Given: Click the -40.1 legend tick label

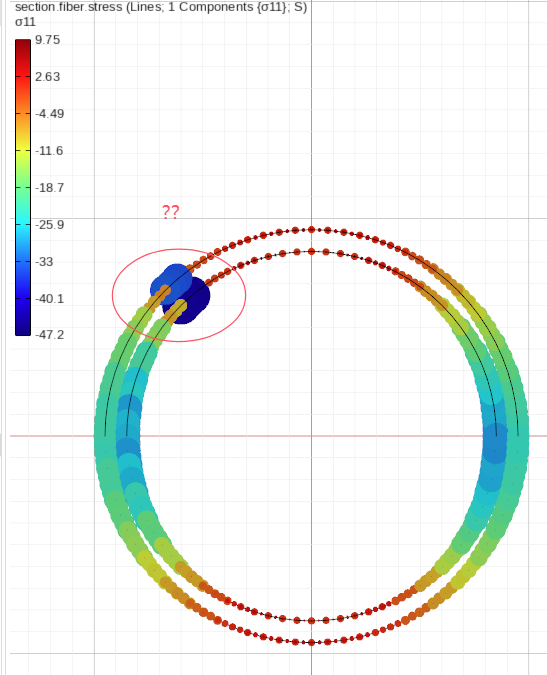Looking at the screenshot, I should tap(49, 299).
